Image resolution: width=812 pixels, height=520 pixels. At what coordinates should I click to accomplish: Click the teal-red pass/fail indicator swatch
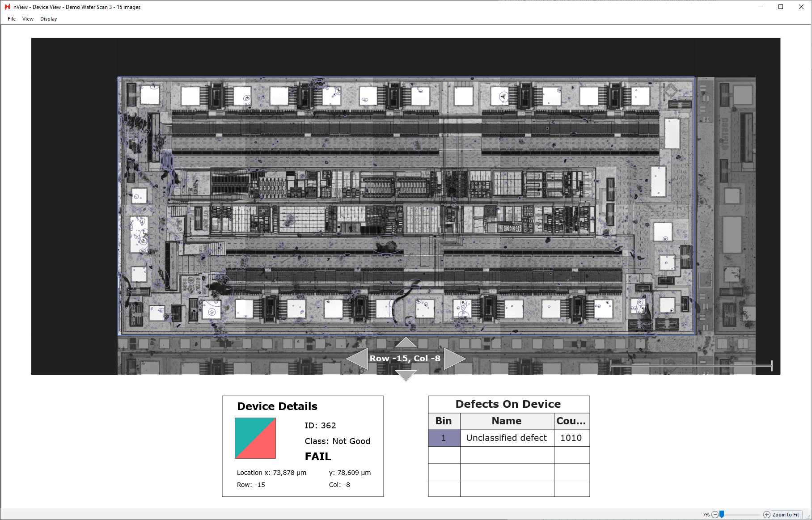tap(255, 438)
